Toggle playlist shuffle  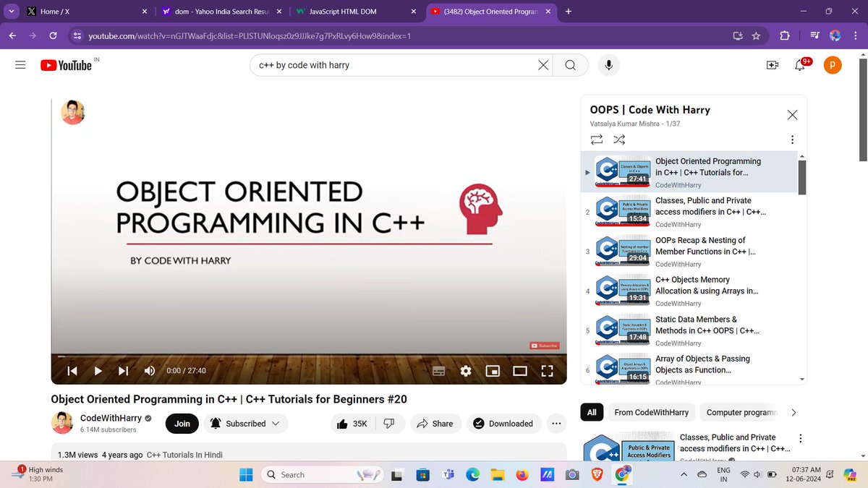[619, 139]
